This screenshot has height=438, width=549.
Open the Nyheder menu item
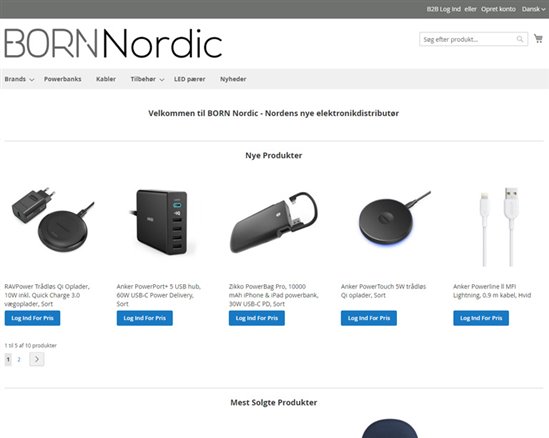[x=233, y=79]
